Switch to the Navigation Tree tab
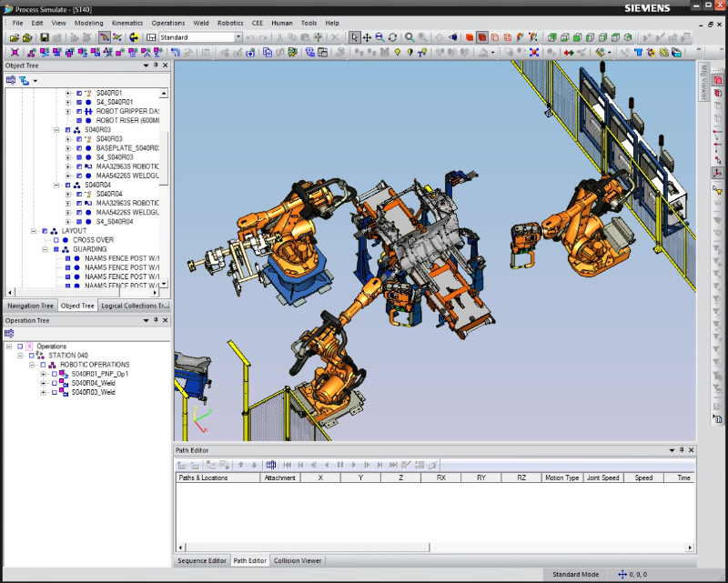The height and width of the screenshot is (583, 728). [30, 306]
